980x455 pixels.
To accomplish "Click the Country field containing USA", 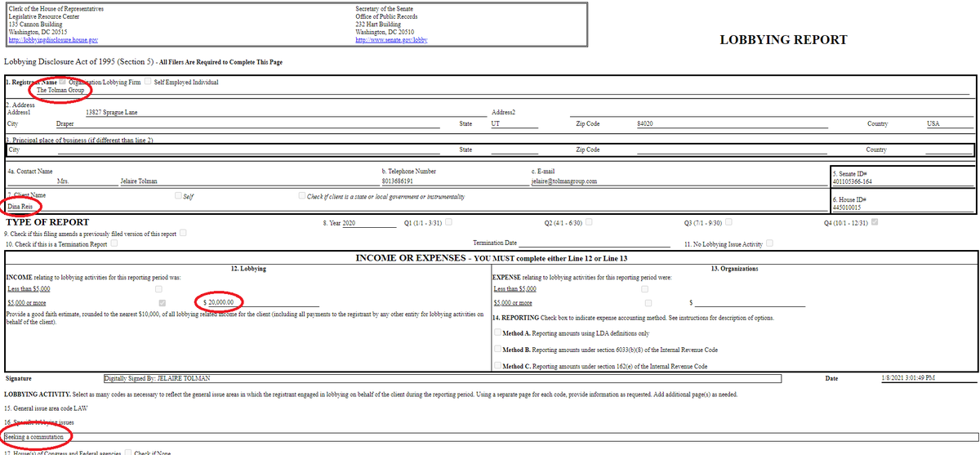I will point(950,123).
